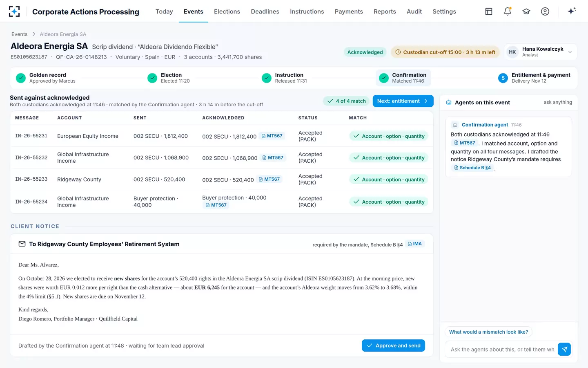Screen dimensions: 588x368
Task: Select the Confirmation Matched 11:46 step
Action: pos(403,78)
